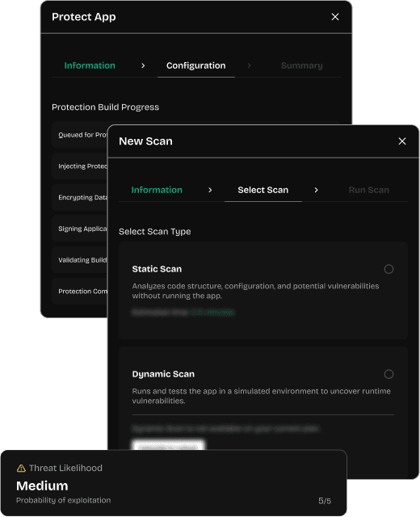Click the Threat Likelihood label
The height and width of the screenshot is (517, 420).
[65, 469]
